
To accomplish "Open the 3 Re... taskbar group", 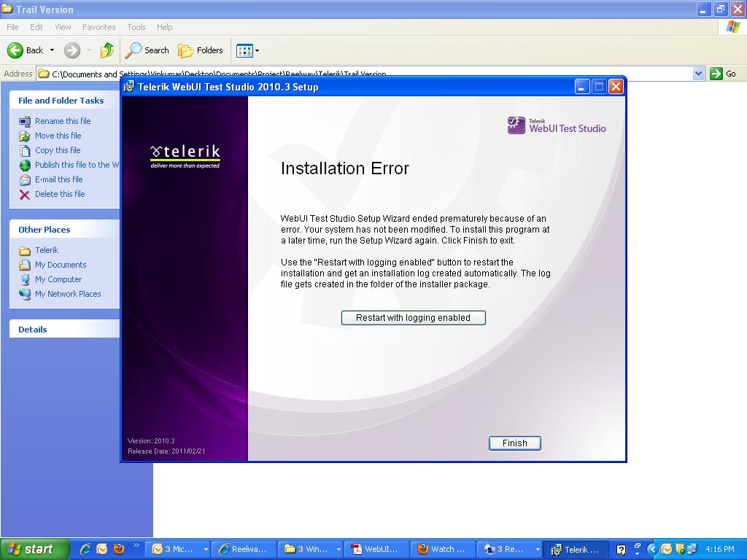I will (510, 549).
